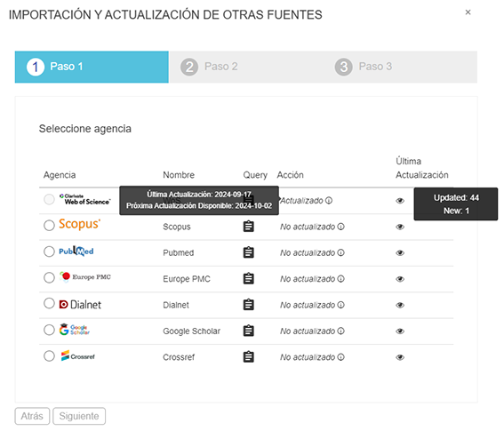View Crossref last update eye icon
Image resolution: width=504 pixels, height=439 pixels.
coord(400,357)
